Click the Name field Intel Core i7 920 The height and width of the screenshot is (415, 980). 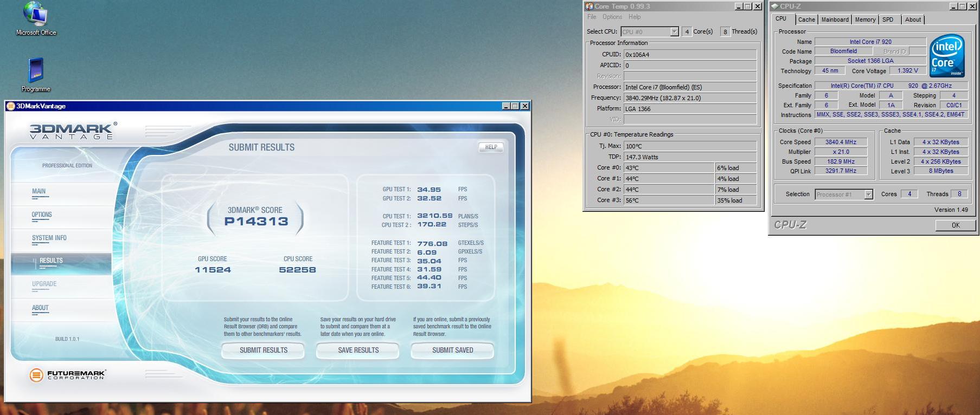(x=870, y=42)
